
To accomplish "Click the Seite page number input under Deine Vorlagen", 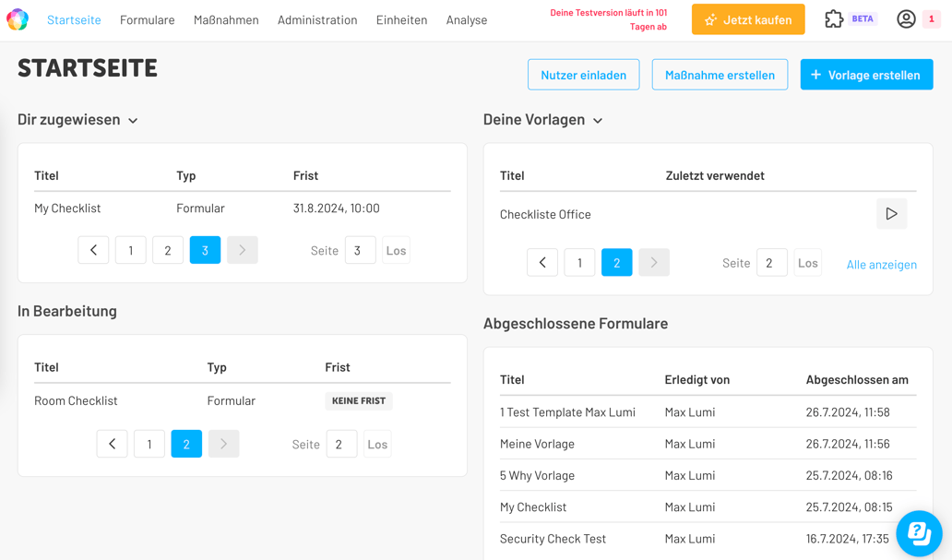I will tap(771, 262).
